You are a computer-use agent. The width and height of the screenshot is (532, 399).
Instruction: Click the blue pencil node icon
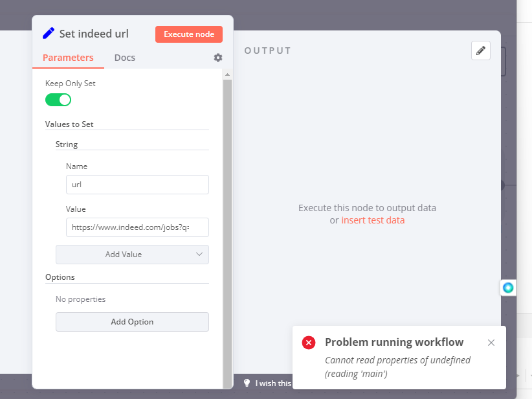coord(49,34)
